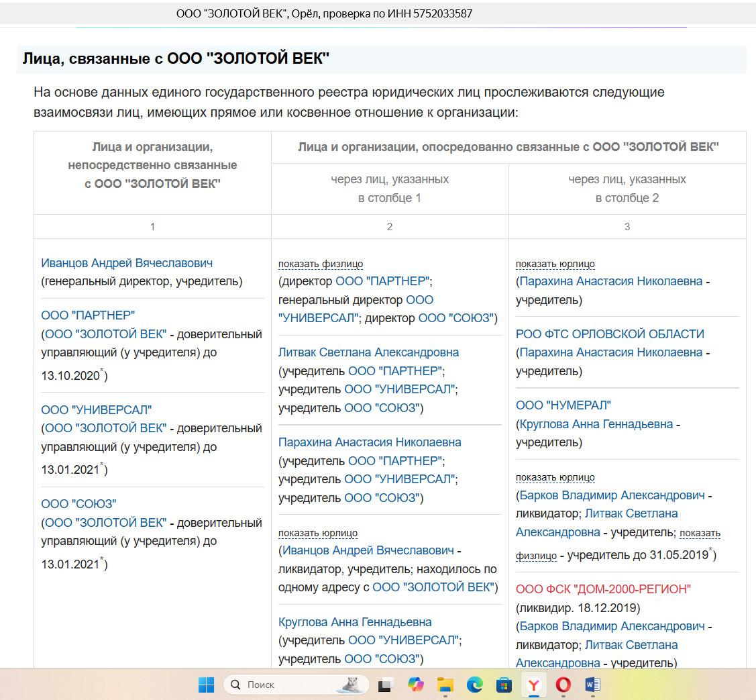Expand "показать юрлицо" above Парахина in column 3
Screen dimensions: 756x700
pos(555,264)
